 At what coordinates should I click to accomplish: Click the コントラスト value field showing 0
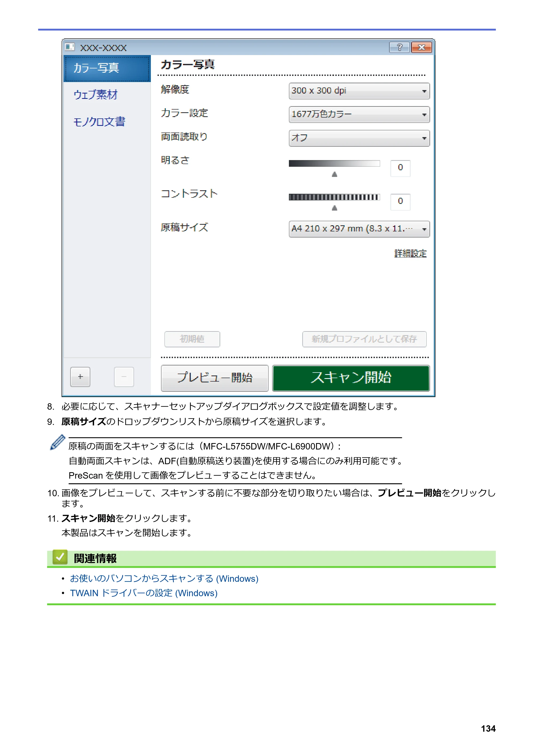400,202
